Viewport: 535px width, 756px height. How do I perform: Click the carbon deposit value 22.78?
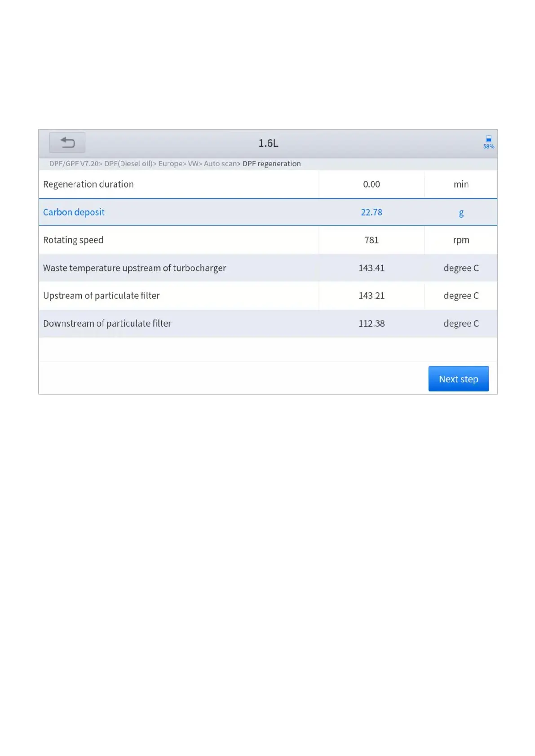click(371, 212)
